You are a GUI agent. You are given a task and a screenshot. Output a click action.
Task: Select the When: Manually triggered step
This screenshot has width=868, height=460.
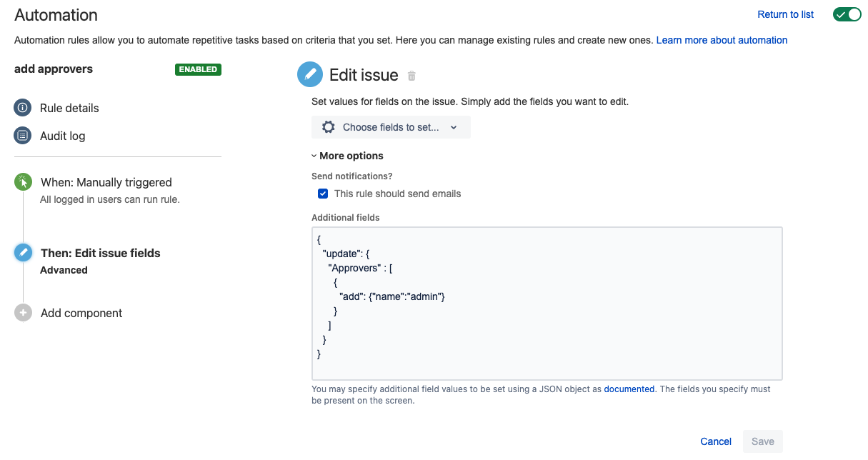click(106, 182)
